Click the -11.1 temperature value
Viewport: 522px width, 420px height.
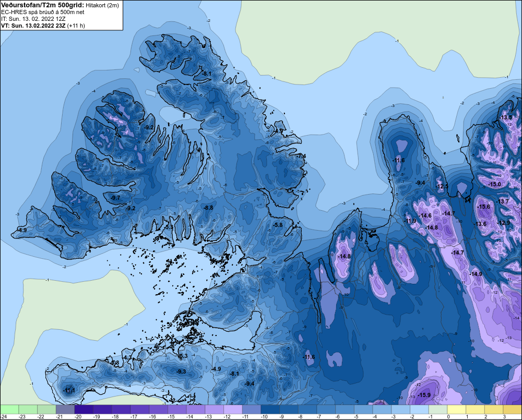[69, 391]
